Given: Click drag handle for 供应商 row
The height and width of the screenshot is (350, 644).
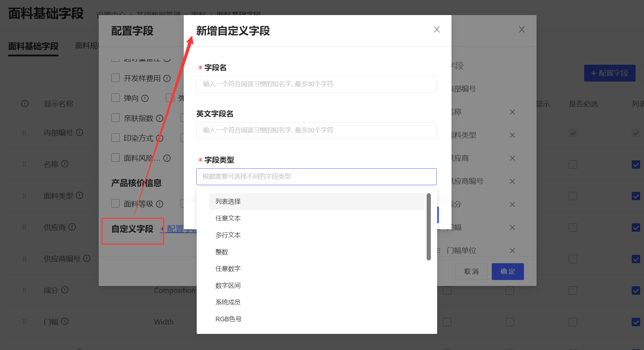Looking at the screenshot, I should (x=24, y=227).
